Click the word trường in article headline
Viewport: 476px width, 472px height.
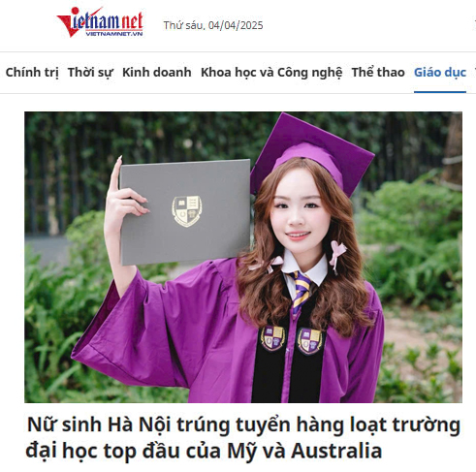(x=427, y=425)
